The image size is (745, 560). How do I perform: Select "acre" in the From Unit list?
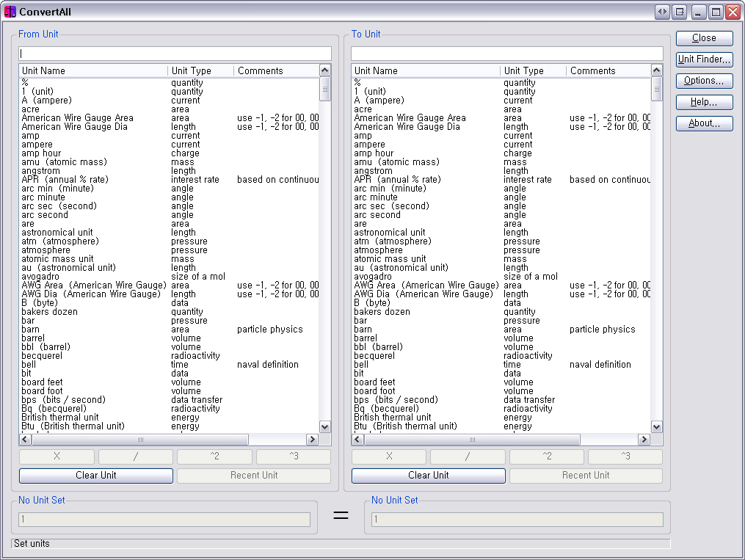coord(30,109)
